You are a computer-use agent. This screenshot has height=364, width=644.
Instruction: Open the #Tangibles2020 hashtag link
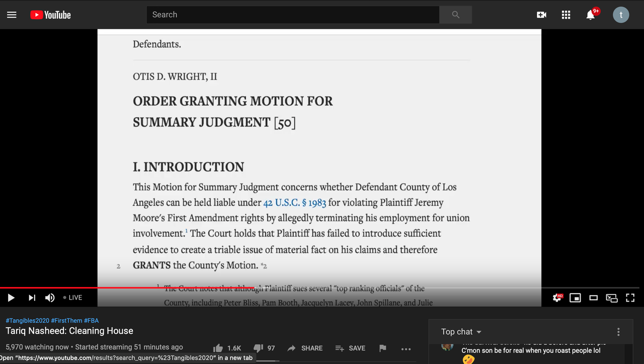pos(27,320)
